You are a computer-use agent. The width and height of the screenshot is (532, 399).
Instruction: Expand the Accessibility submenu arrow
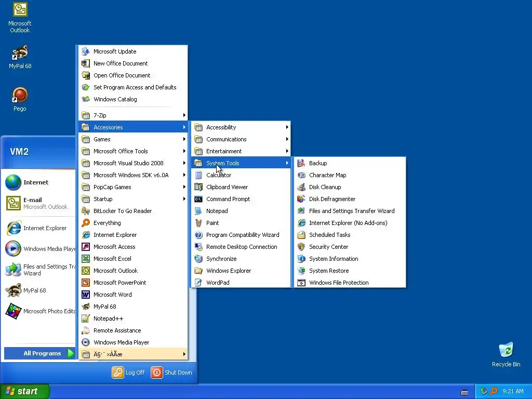287,127
